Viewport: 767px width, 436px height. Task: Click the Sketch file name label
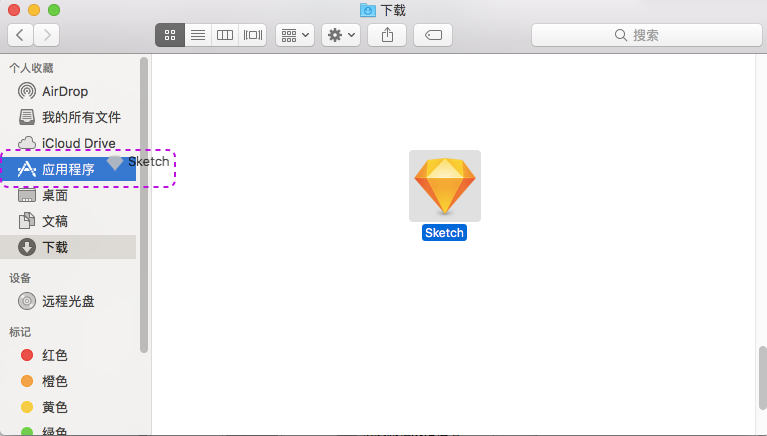tap(444, 232)
